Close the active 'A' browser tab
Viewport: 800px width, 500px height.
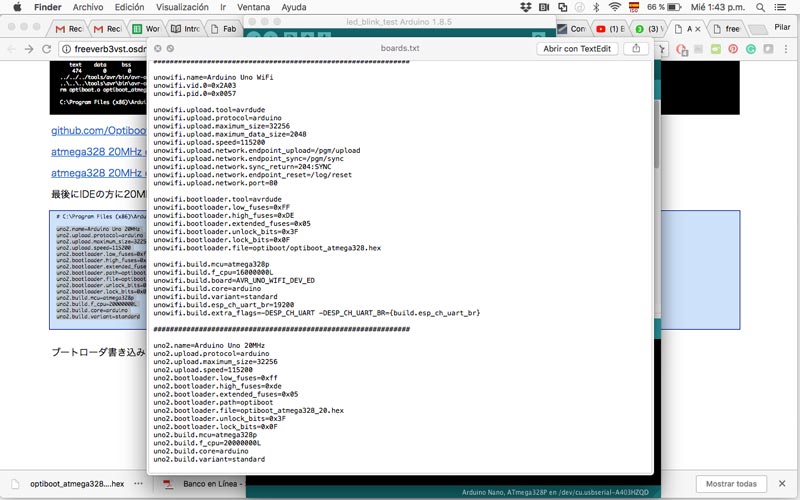[697, 29]
